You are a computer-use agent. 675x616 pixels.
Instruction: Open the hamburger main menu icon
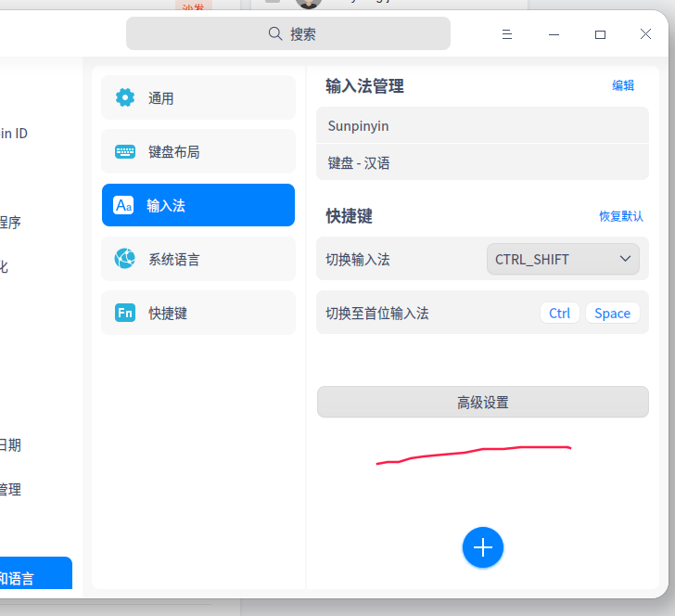506,34
